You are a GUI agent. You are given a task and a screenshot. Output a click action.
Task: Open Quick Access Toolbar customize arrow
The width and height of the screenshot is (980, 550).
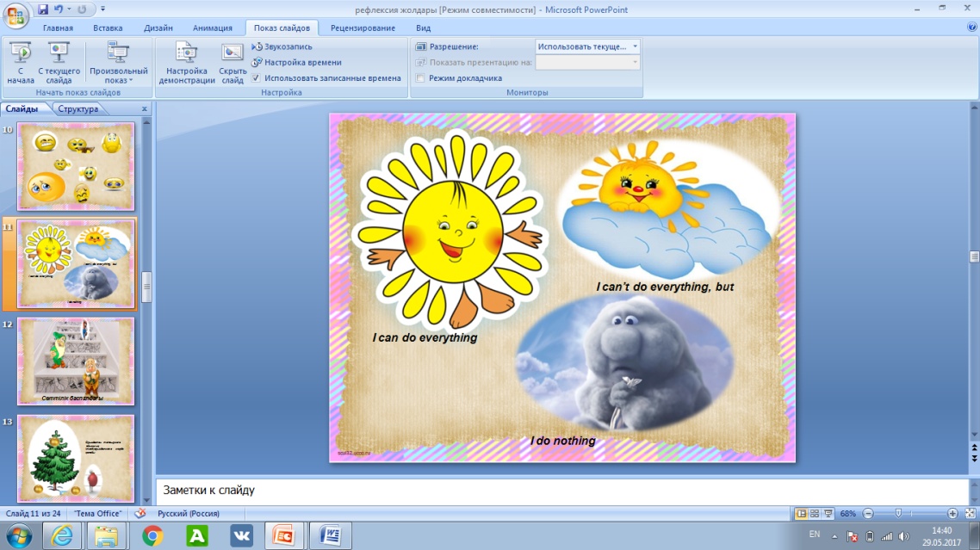103,9
